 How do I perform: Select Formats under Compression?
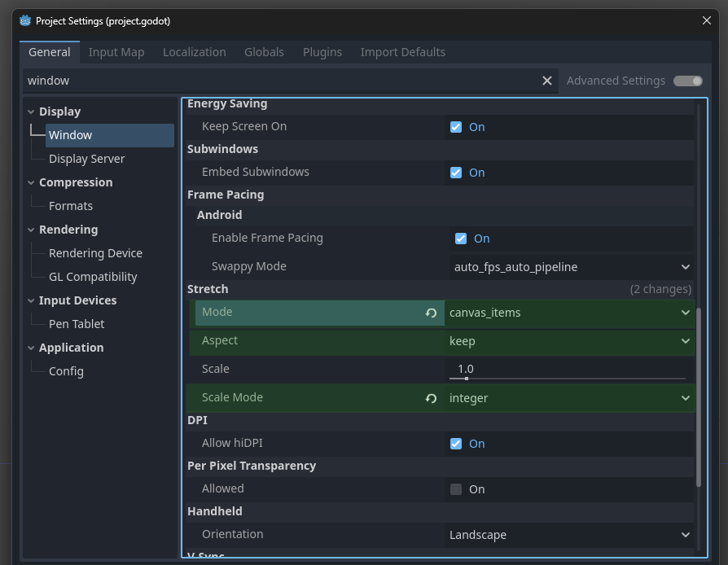tap(71, 206)
